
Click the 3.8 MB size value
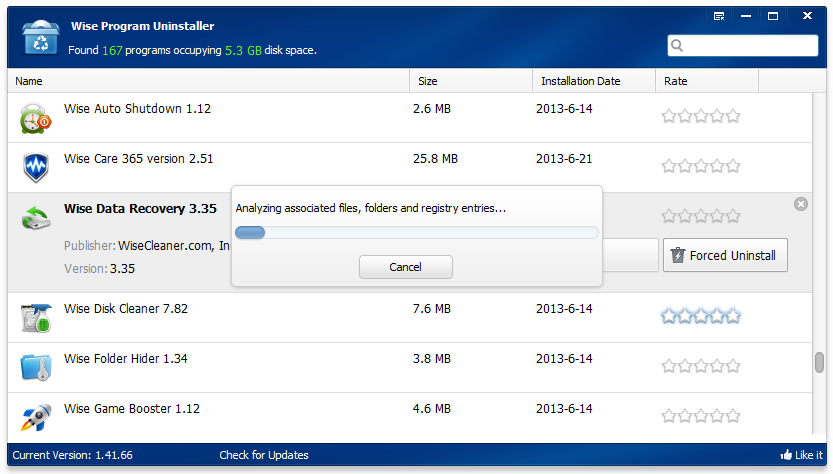pos(431,359)
